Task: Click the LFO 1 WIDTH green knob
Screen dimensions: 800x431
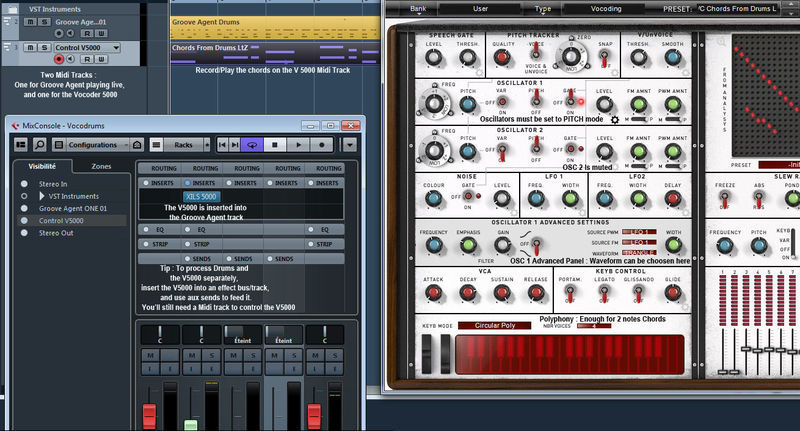Action: click(570, 199)
